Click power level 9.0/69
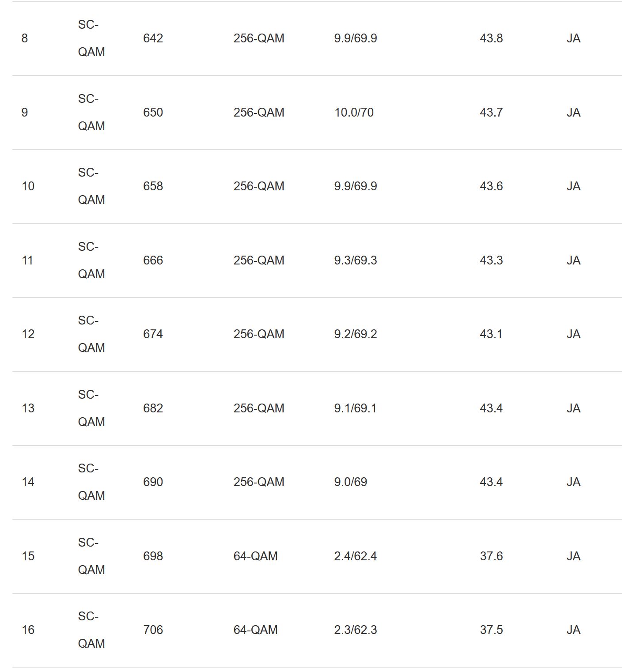 350,482
